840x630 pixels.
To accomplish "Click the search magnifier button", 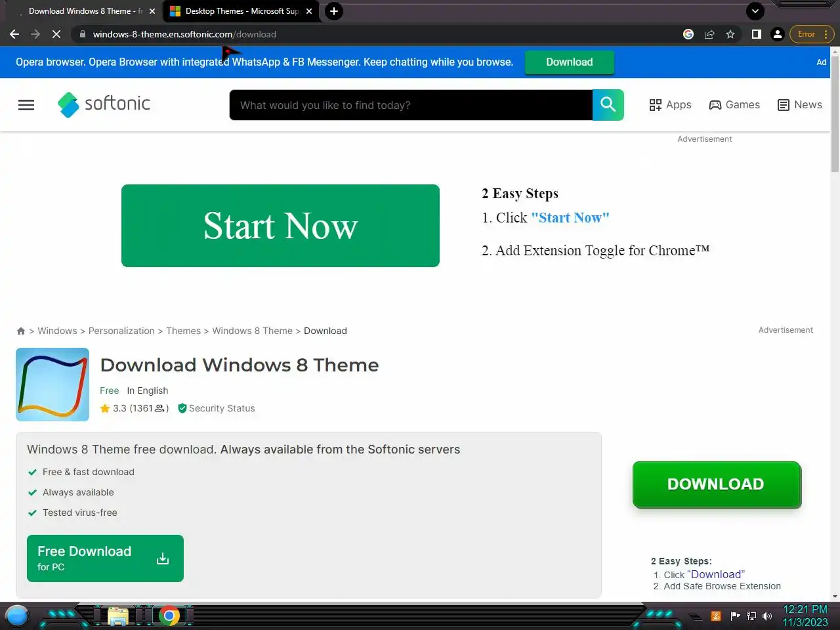I will [608, 105].
